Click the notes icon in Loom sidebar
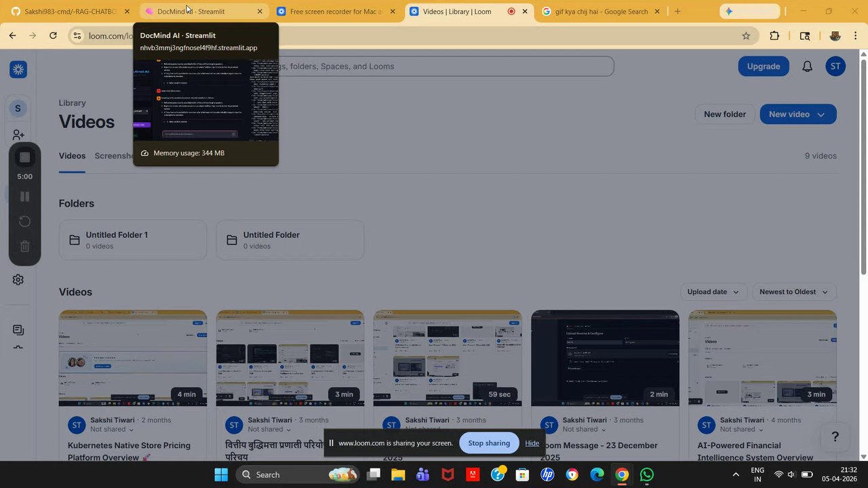Screen dimensions: 868x488 (18, 330)
